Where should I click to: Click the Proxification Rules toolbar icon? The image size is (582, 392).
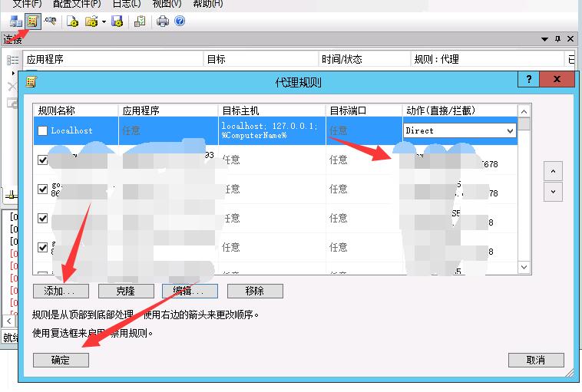[x=32, y=21]
